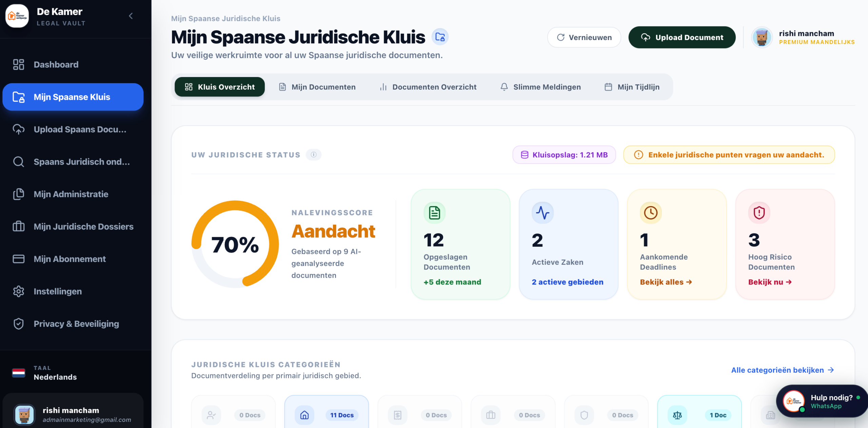Open Upload Spaans Docu... sidebar entry
Image resolution: width=868 pixels, height=428 pixels.
point(73,129)
